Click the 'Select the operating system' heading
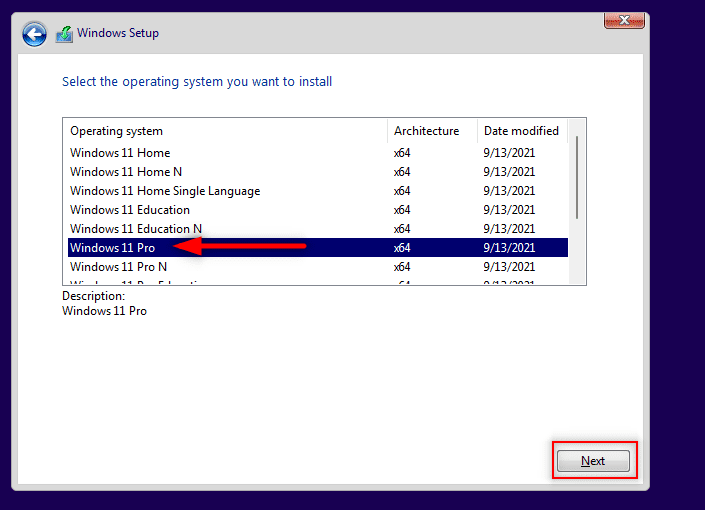Image resolution: width=705 pixels, height=510 pixels. [197, 82]
